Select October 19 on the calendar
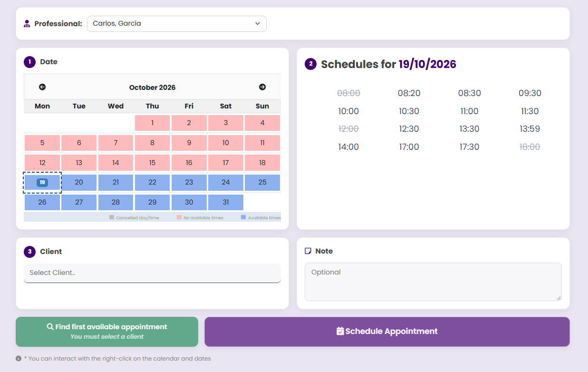 point(42,183)
